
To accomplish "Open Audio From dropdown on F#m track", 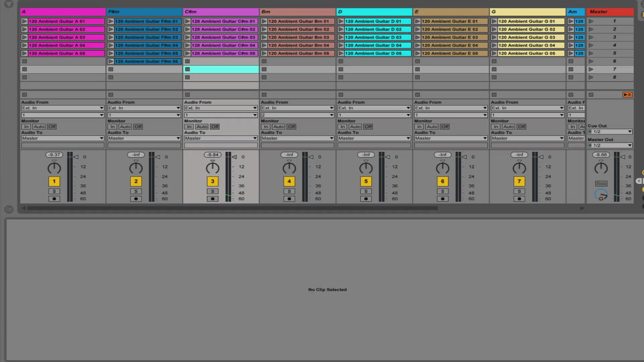I will (x=144, y=108).
